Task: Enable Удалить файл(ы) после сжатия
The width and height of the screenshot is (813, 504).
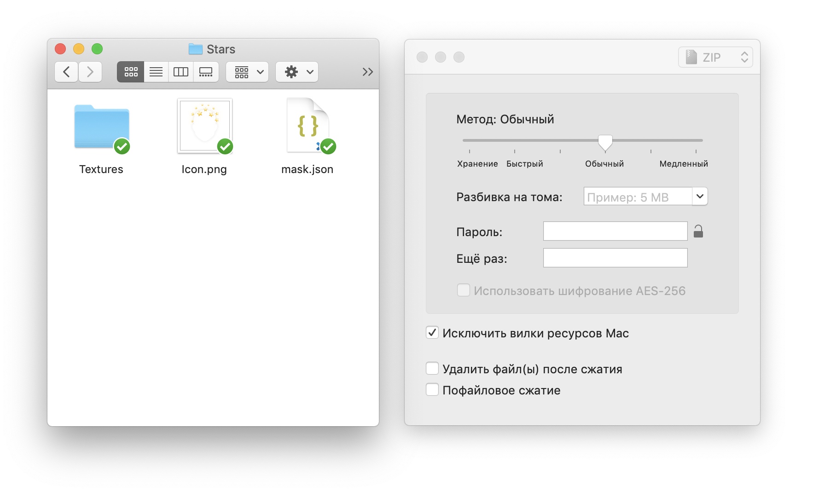Action: click(x=432, y=368)
